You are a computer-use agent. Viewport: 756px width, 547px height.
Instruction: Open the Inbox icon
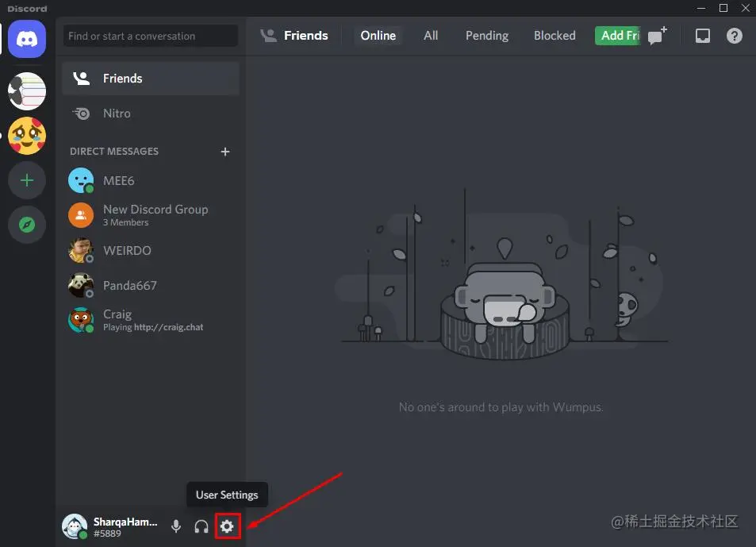point(703,36)
